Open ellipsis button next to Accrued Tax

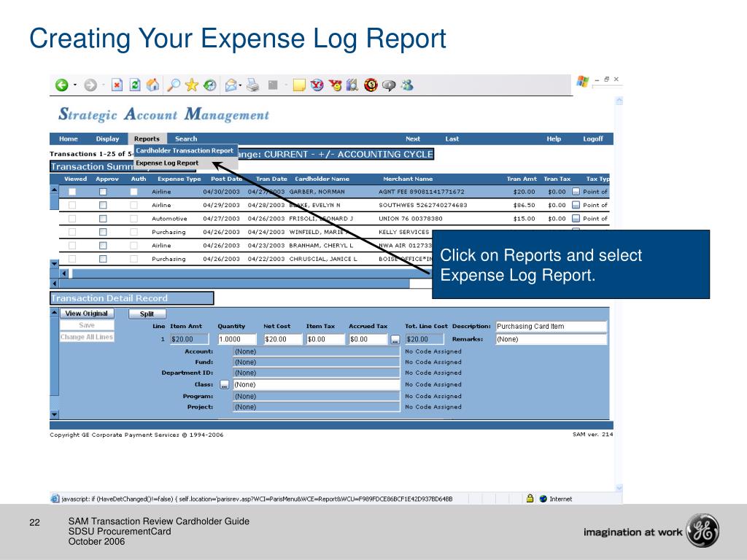click(395, 340)
